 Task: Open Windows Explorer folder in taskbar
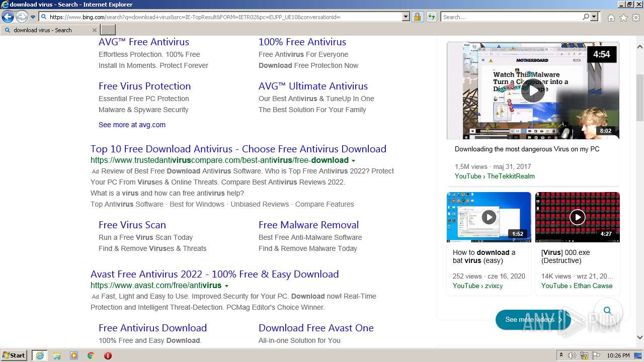tap(57, 355)
